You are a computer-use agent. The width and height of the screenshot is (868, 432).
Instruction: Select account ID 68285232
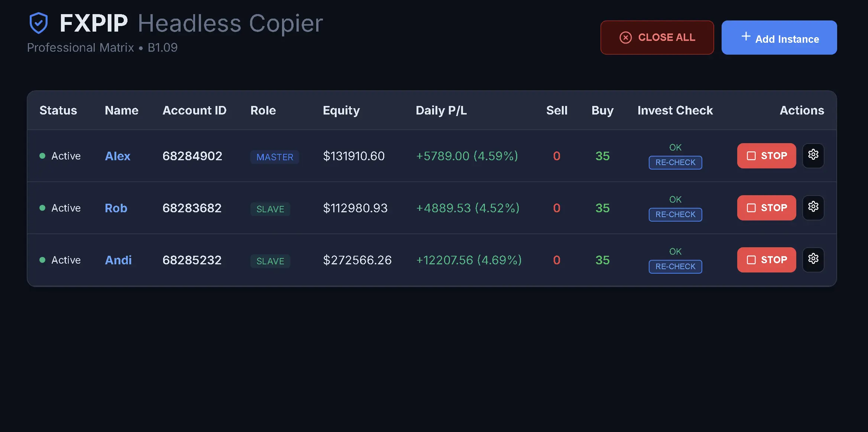[x=192, y=260]
